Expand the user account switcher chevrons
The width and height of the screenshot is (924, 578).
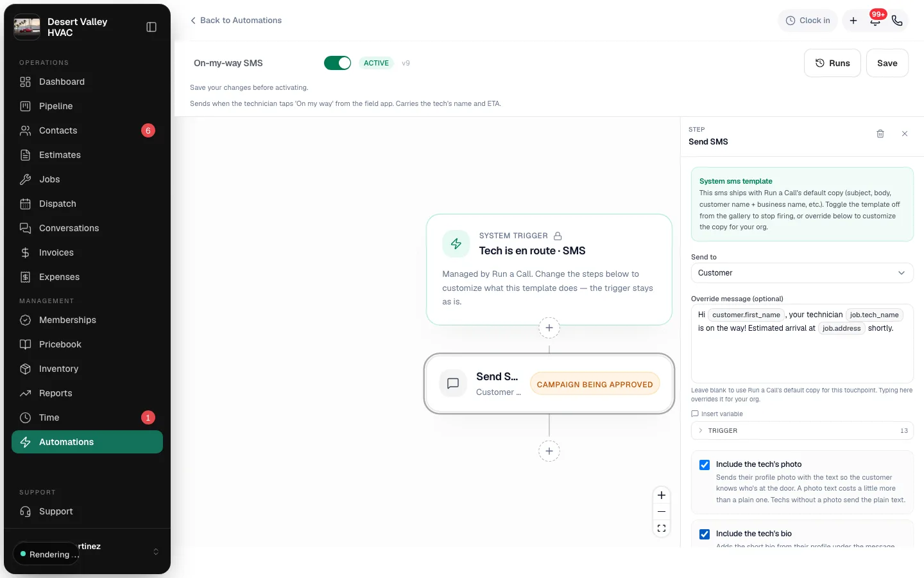point(156,552)
